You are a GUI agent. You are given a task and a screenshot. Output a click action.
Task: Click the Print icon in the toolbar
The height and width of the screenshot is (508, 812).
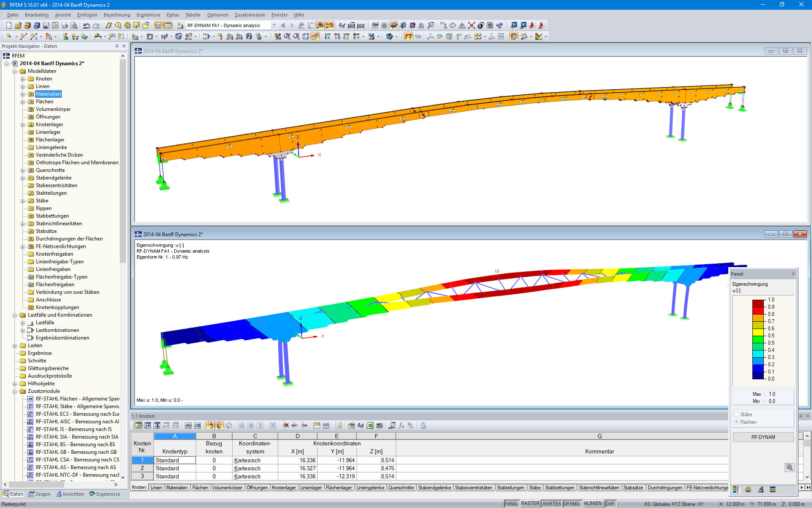point(64,25)
